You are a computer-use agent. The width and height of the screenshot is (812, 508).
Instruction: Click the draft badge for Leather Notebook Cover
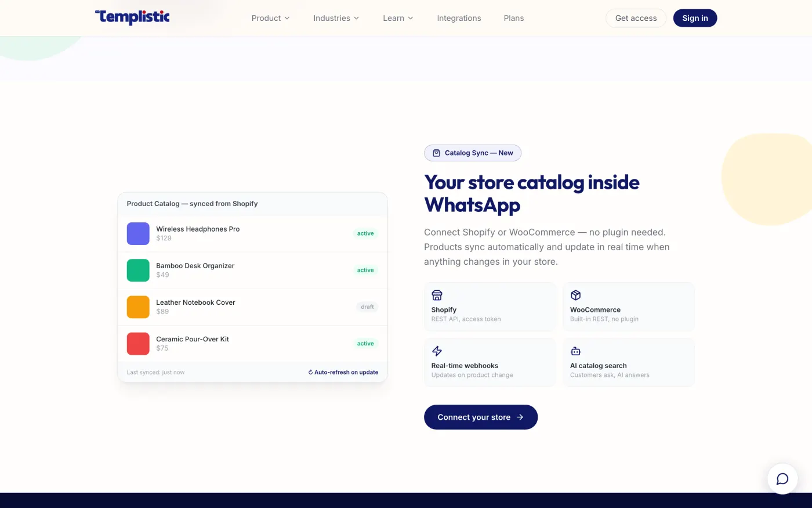click(x=367, y=307)
